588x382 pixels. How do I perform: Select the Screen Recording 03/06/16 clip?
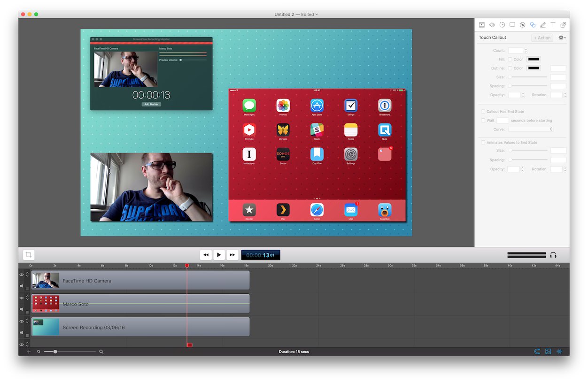[140, 327]
